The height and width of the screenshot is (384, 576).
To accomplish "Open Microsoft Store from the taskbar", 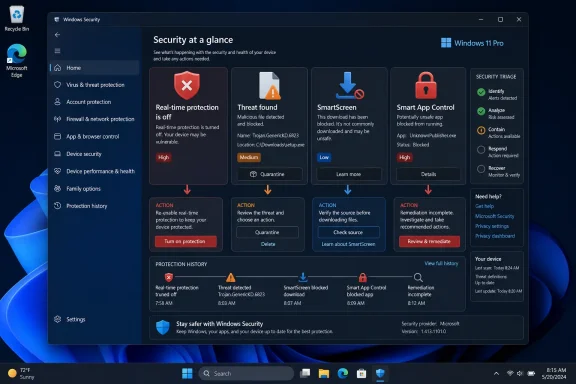I will coord(361,373).
